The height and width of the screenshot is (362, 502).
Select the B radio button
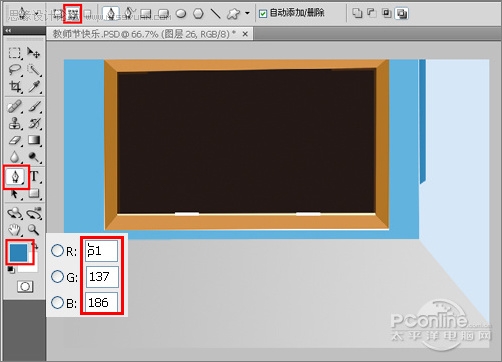click(x=57, y=302)
